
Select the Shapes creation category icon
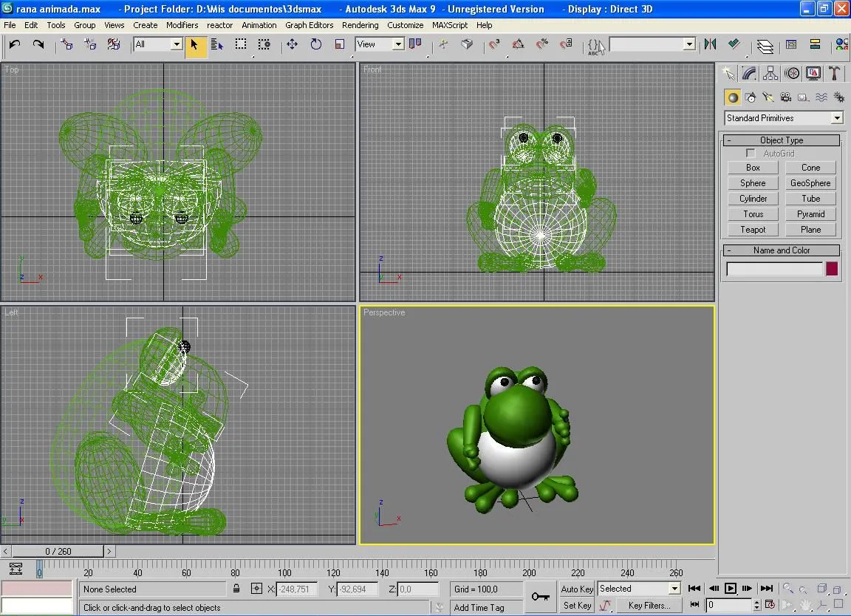[x=751, y=96]
